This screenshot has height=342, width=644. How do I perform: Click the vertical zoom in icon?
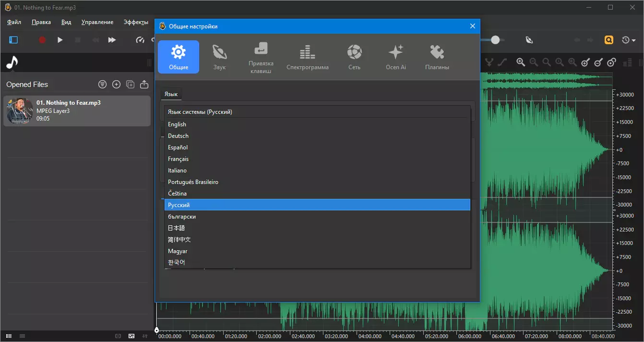[585, 62]
